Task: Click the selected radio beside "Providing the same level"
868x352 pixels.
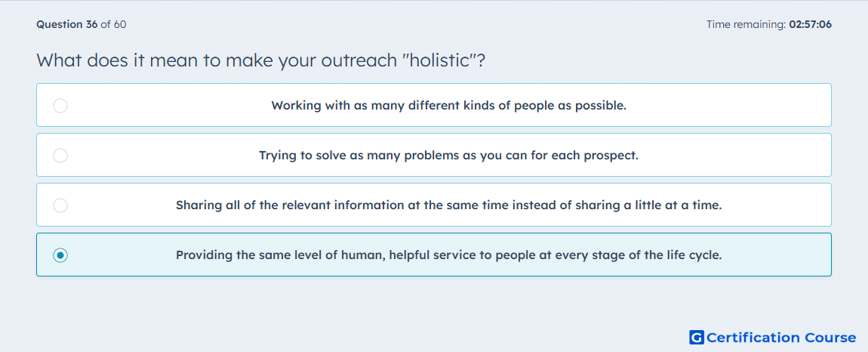Action: point(60,255)
